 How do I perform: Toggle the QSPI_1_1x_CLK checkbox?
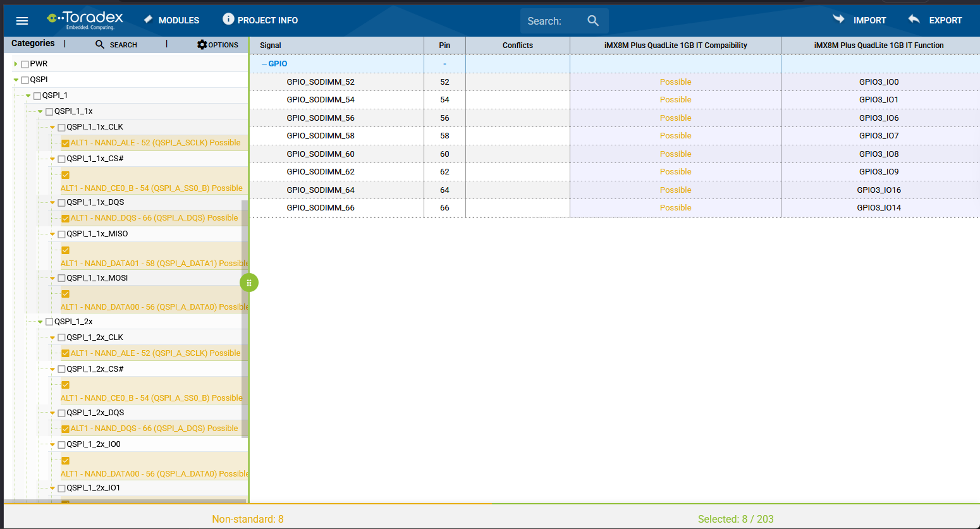(x=62, y=127)
